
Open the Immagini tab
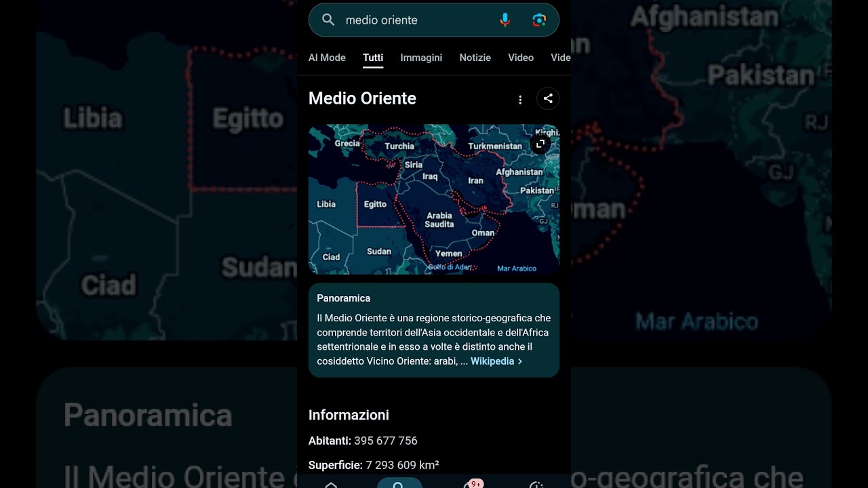pyautogui.click(x=421, y=58)
